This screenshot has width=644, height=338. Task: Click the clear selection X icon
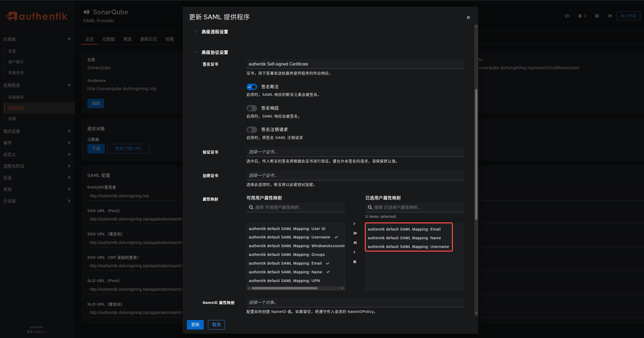[355, 262]
